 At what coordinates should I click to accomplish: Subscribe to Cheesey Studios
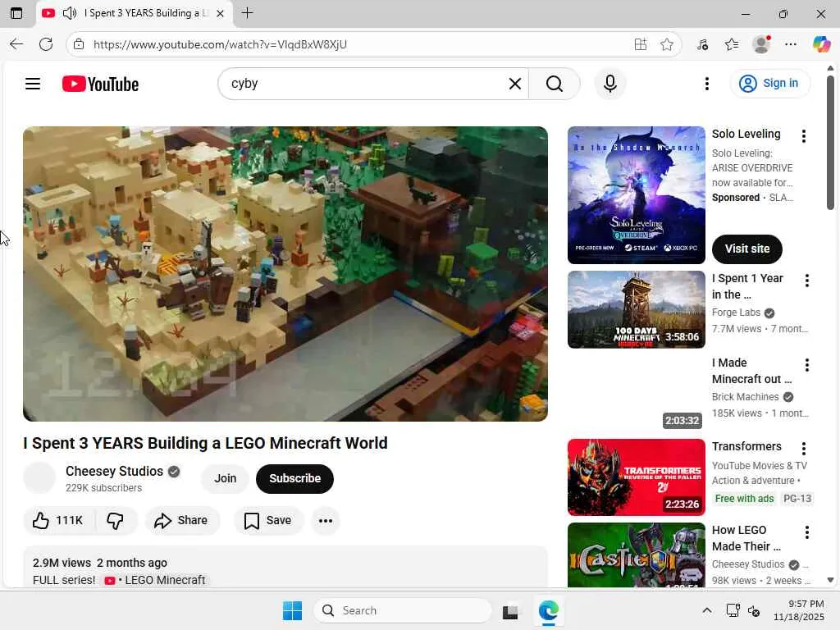294,478
